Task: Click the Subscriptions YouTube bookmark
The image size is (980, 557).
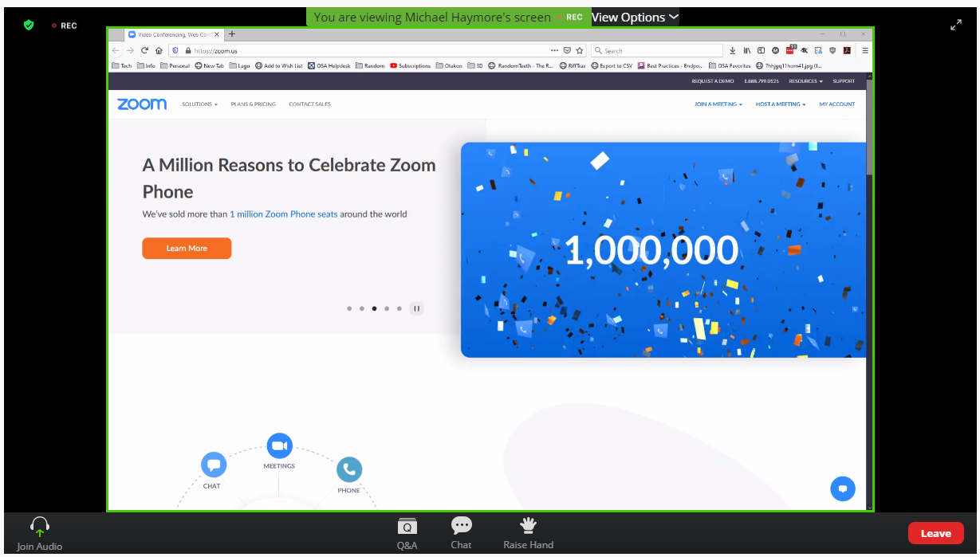Action: [411, 66]
